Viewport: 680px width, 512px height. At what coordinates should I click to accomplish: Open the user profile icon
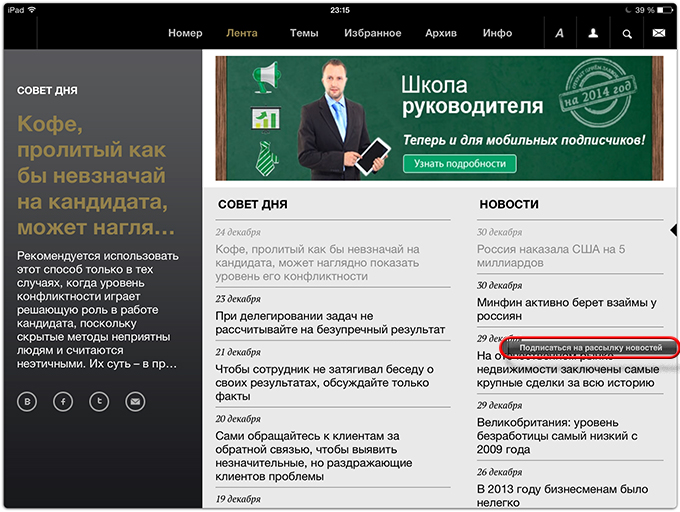pos(594,33)
